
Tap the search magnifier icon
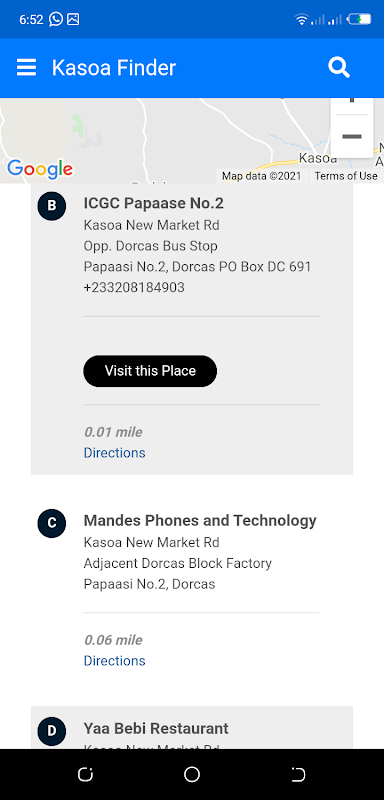coord(339,67)
